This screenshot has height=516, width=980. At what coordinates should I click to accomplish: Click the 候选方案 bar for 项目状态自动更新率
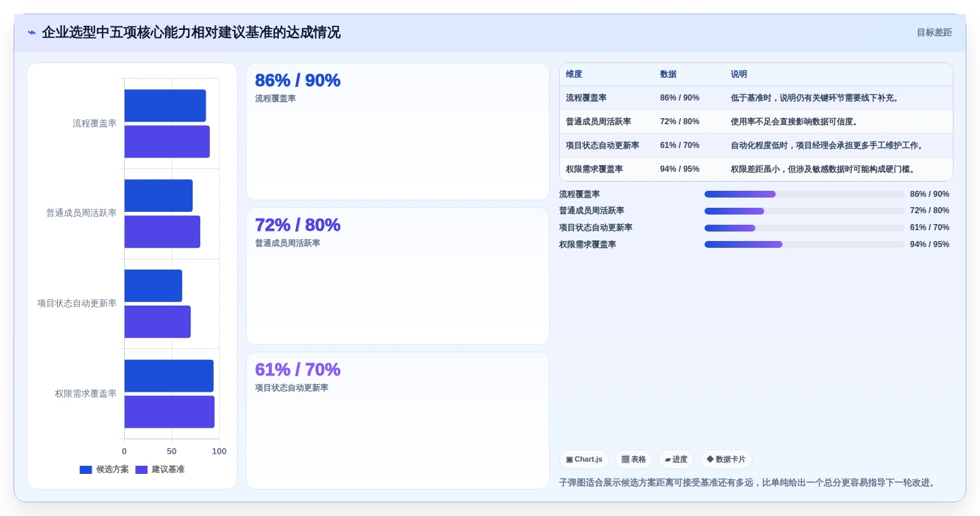tap(153, 286)
